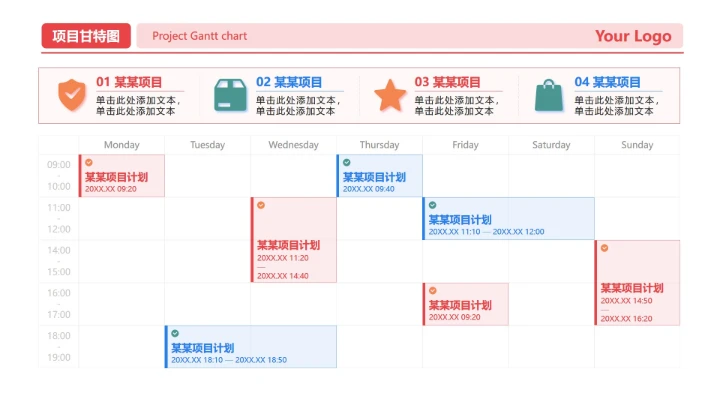Screen dimensions: 720x405
Task: Select the Saturday column header
Action: (551, 145)
